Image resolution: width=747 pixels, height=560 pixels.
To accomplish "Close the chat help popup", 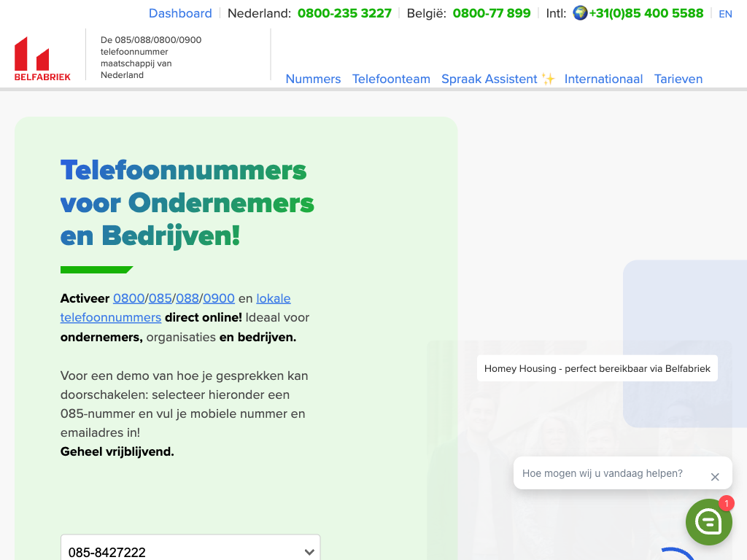I will 715,477.
